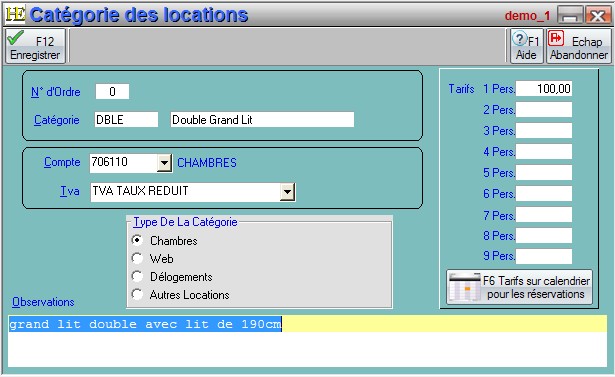Viewport: 615px width, 377px height.
Task: Click the F12 Enregistrer button
Action: pyautogui.click(x=35, y=46)
